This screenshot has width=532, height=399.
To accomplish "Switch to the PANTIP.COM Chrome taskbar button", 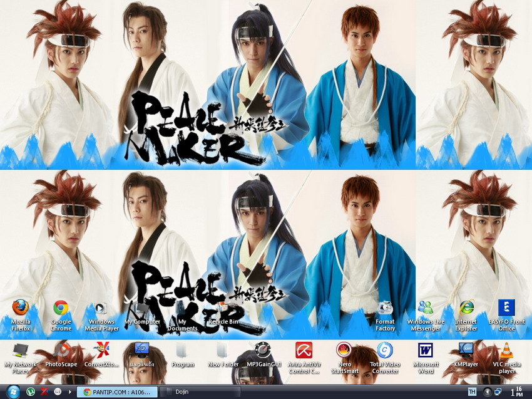I will click(116, 392).
